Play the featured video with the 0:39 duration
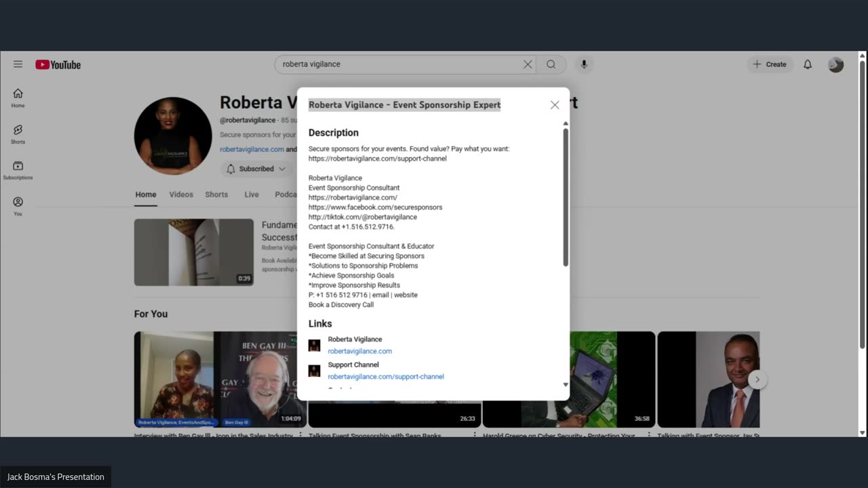Viewport: 868px width, 488px height. (x=194, y=252)
